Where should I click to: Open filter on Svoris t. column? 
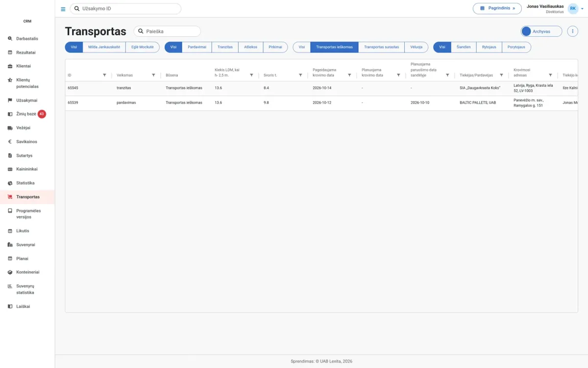(300, 75)
